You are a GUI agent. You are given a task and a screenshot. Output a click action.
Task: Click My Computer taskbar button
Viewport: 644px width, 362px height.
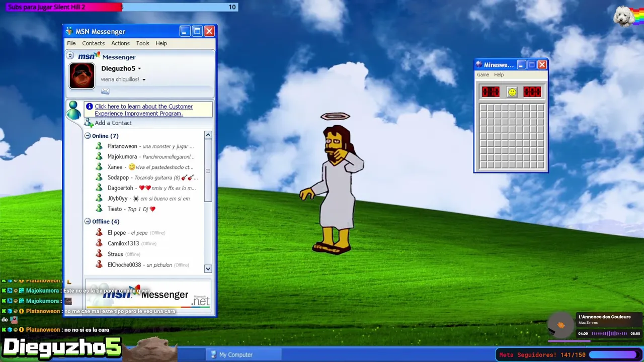(245, 354)
